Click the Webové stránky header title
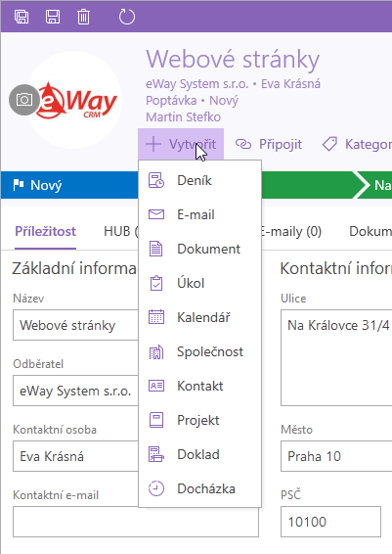 click(233, 60)
